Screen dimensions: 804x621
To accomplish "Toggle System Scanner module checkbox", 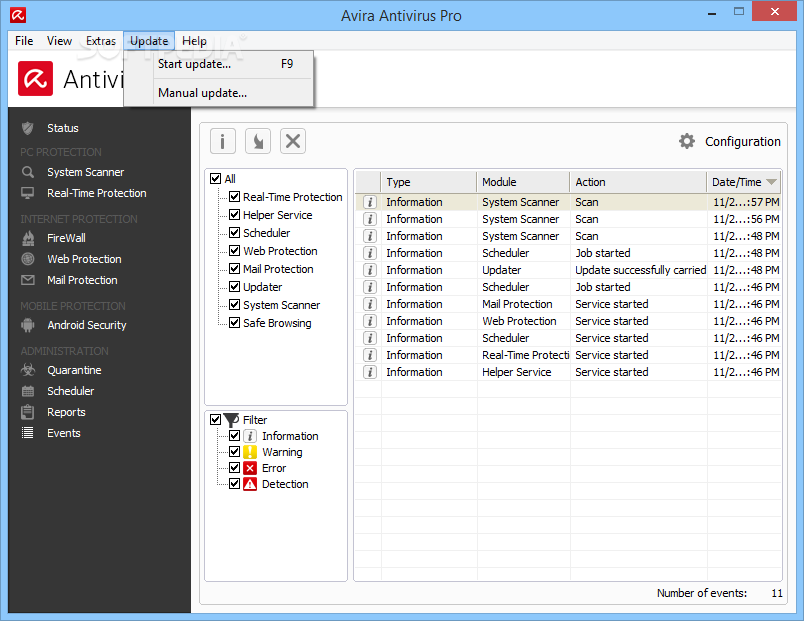I will (x=234, y=305).
